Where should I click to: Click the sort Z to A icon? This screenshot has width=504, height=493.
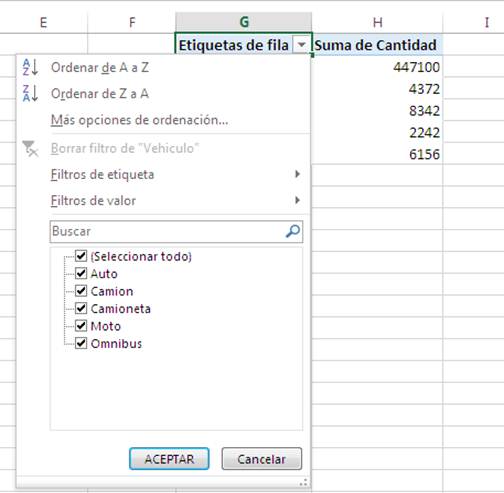(x=30, y=93)
